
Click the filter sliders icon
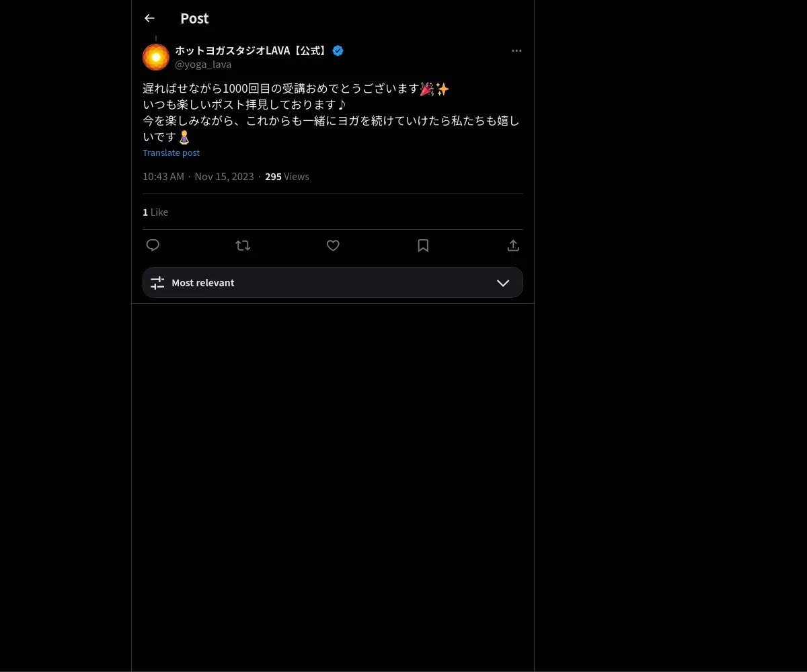157,283
